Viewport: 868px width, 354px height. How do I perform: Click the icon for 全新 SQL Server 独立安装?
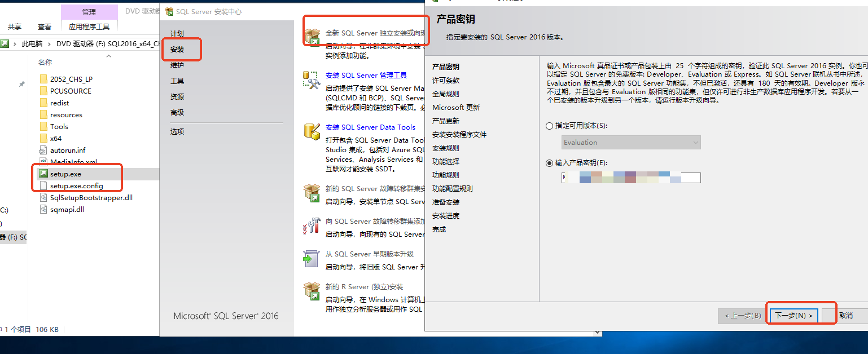tap(312, 37)
